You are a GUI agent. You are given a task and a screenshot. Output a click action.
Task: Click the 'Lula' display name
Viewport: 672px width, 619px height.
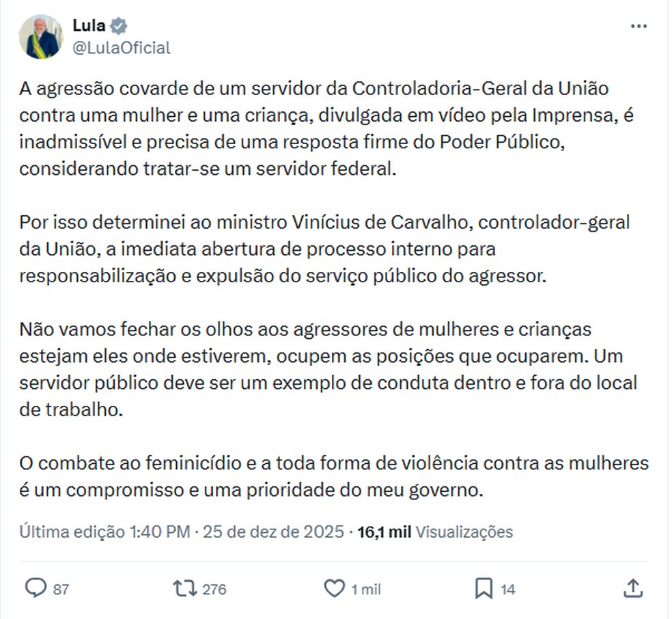click(88, 25)
